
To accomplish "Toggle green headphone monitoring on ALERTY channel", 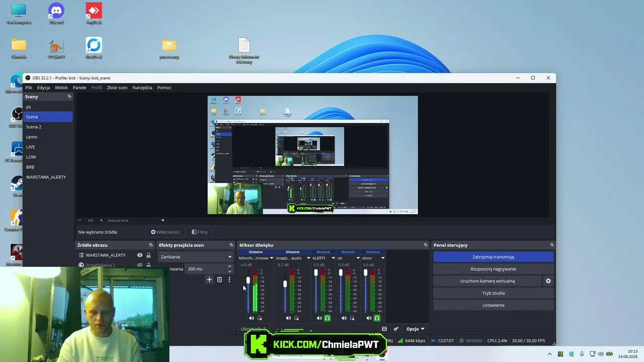I will (327, 318).
